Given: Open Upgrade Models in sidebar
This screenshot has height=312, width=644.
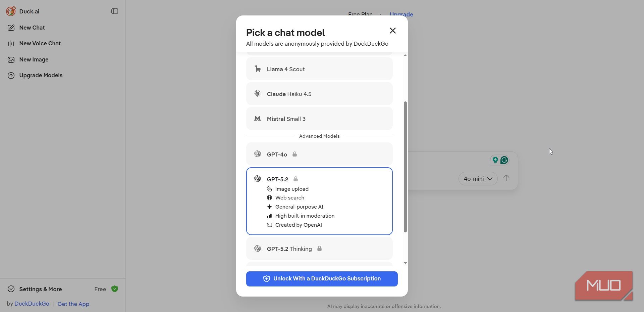Looking at the screenshot, I should pos(41,75).
